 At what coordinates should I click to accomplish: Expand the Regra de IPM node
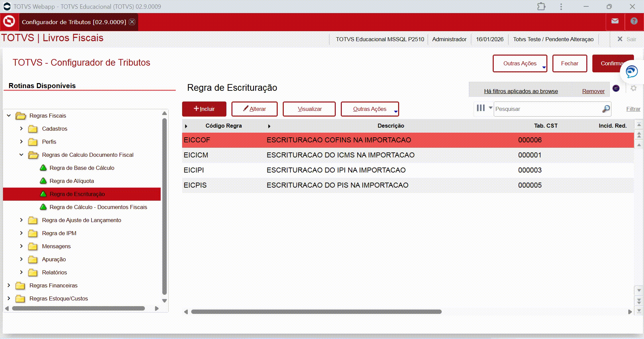pos(21,233)
